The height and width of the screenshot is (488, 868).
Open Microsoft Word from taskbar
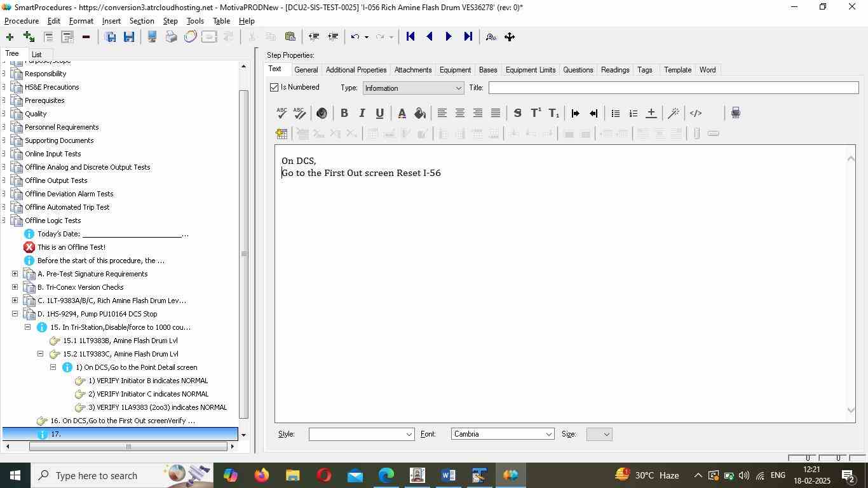(x=448, y=475)
